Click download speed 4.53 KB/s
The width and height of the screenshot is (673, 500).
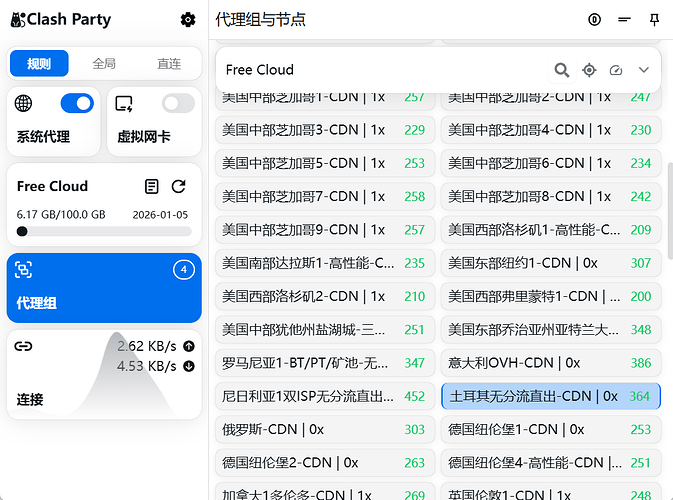pos(147,366)
